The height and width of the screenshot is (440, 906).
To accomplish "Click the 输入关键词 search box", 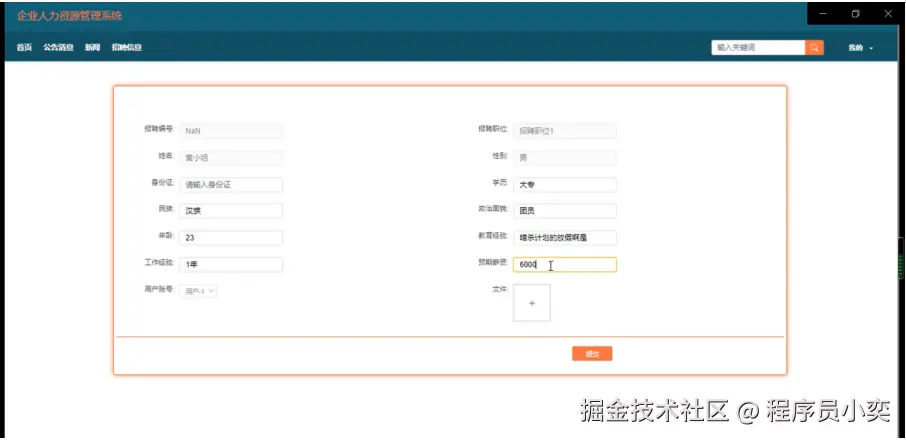I will 758,48.
